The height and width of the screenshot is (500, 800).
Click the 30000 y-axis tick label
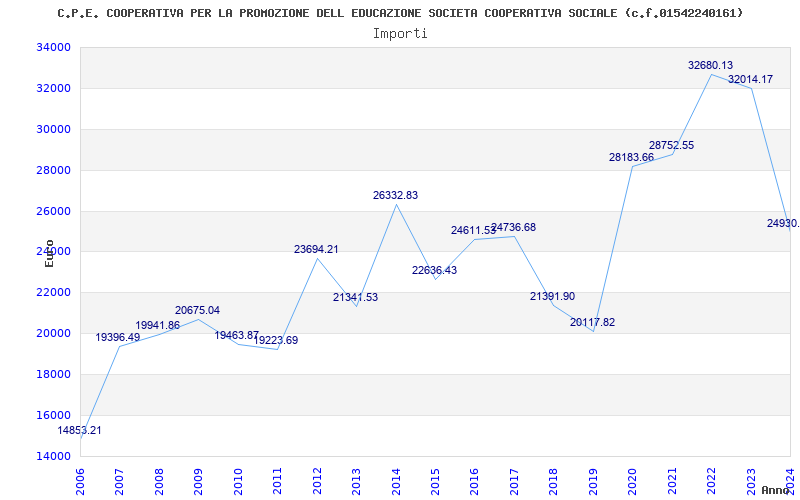click(53, 129)
